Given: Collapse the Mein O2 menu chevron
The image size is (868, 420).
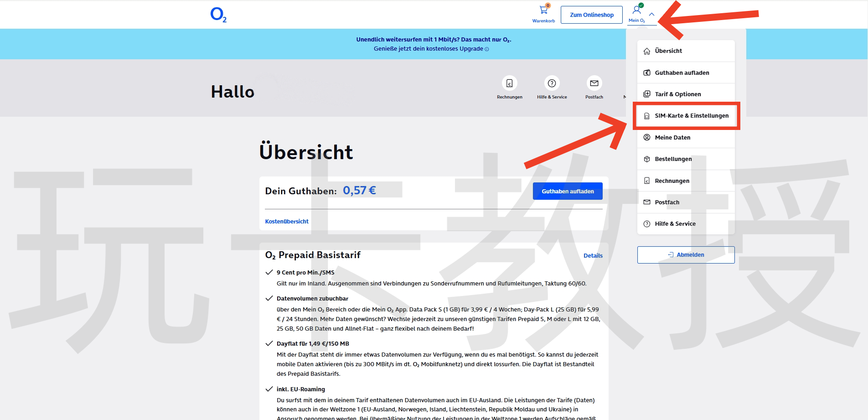Looking at the screenshot, I should 652,15.
